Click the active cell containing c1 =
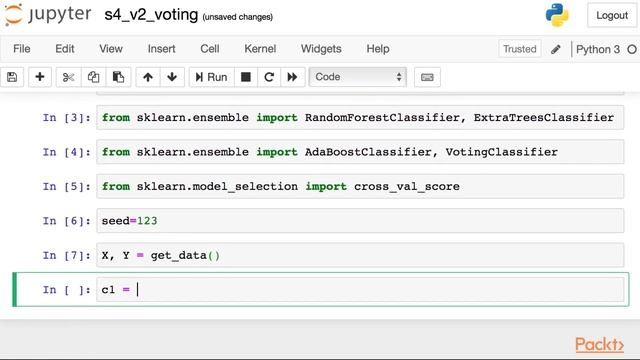 point(360,290)
